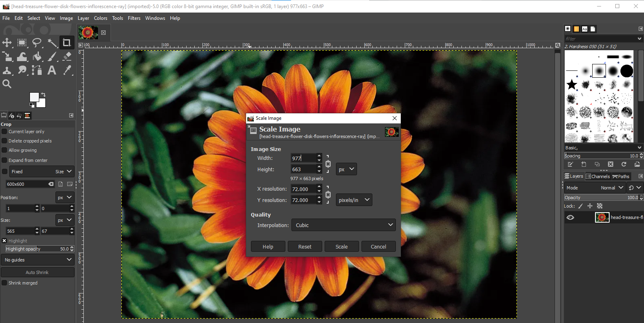Select the Bucket Fill tool
The width and height of the screenshot is (644, 323).
37,57
